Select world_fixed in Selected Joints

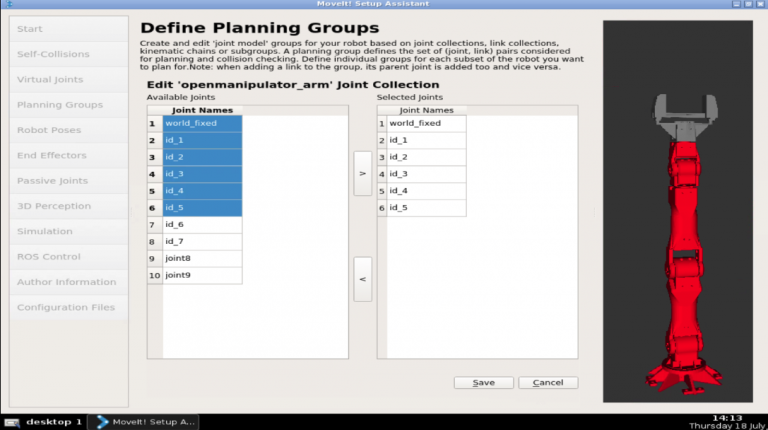(427, 123)
